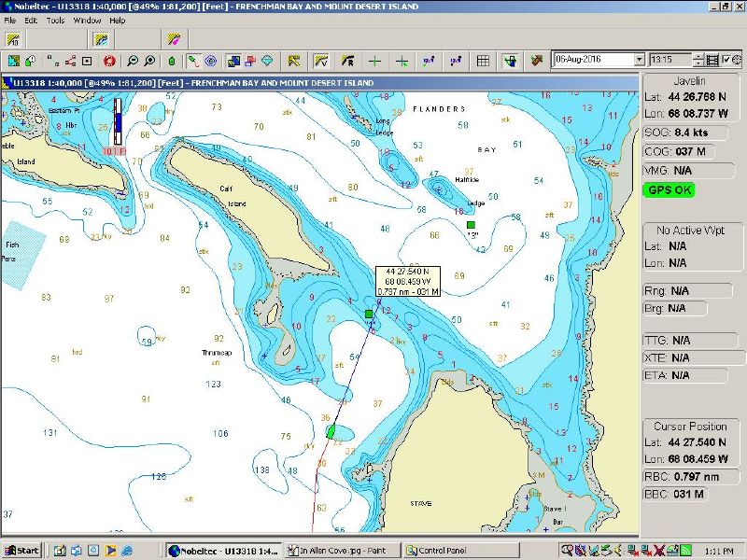Click the depth scale bar on chart
The height and width of the screenshot is (560, 747).
118,123
